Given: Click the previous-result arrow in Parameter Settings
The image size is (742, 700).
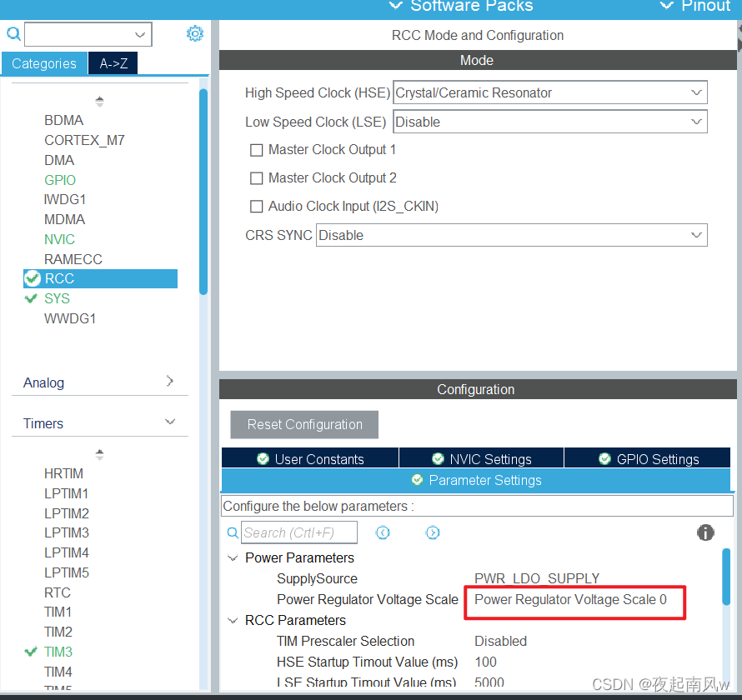Looking at the screenshot, I should point(383,532).
